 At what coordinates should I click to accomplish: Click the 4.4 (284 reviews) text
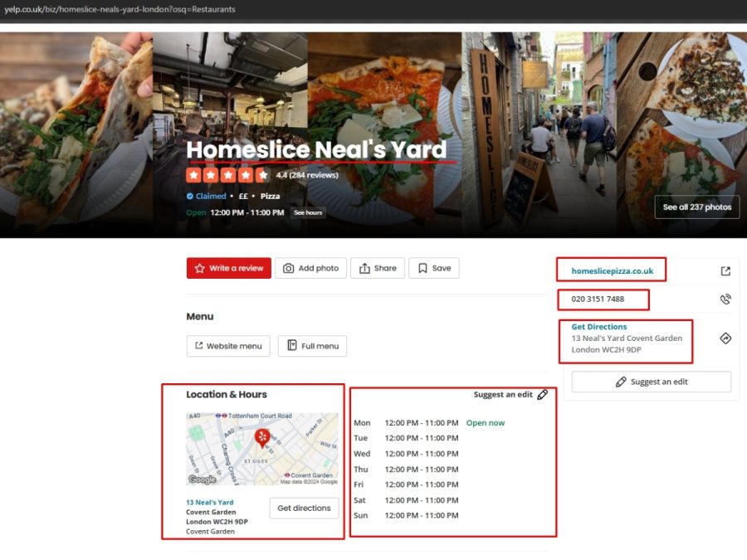pos(307,175)
